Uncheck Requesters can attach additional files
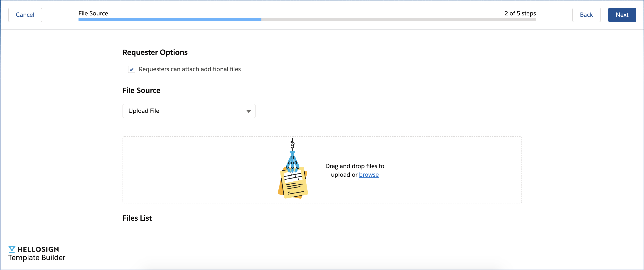This screenshot has height=270, width=644. pos(131,69)
